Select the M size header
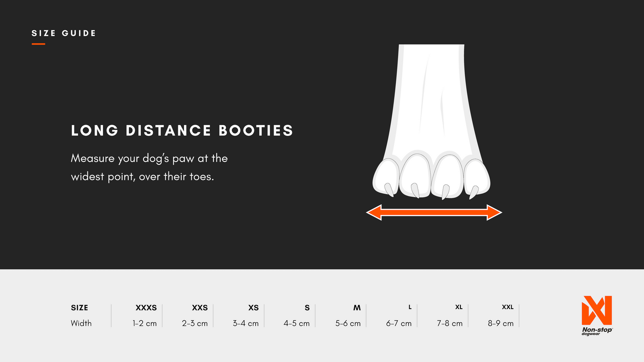644x362 pixels. tap(357, 308)
